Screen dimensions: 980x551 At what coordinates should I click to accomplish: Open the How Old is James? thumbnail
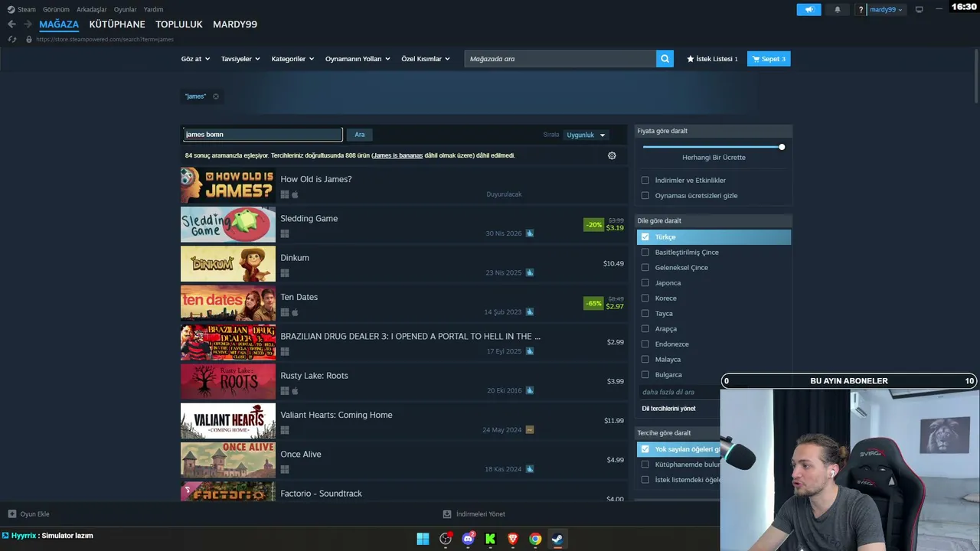coord(228,185)
